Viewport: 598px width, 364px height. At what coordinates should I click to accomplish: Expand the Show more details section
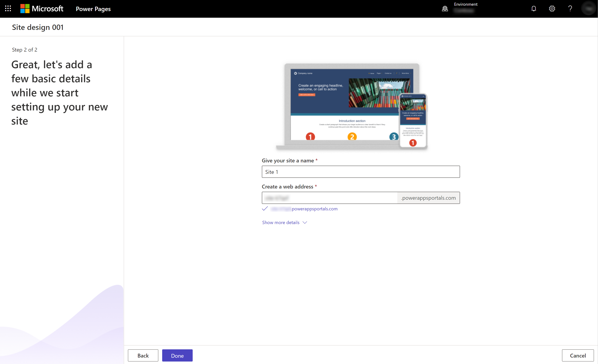coord(285,222)
